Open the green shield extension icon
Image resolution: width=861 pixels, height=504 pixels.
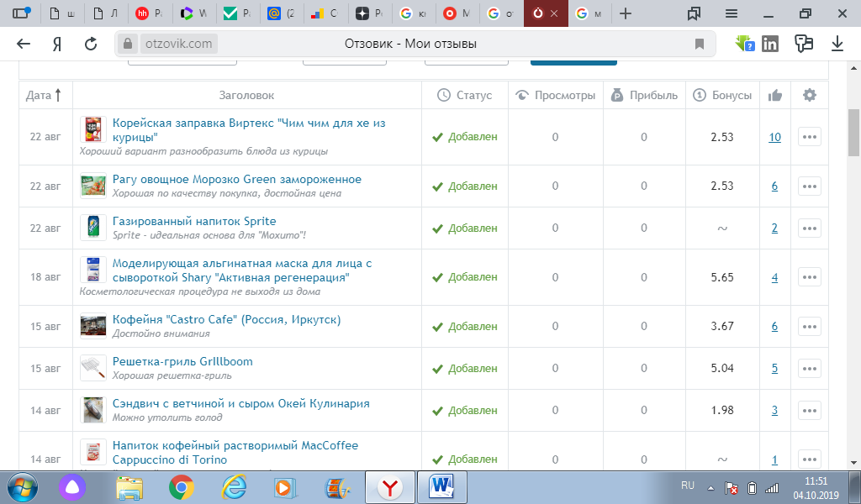coord(745,44)
